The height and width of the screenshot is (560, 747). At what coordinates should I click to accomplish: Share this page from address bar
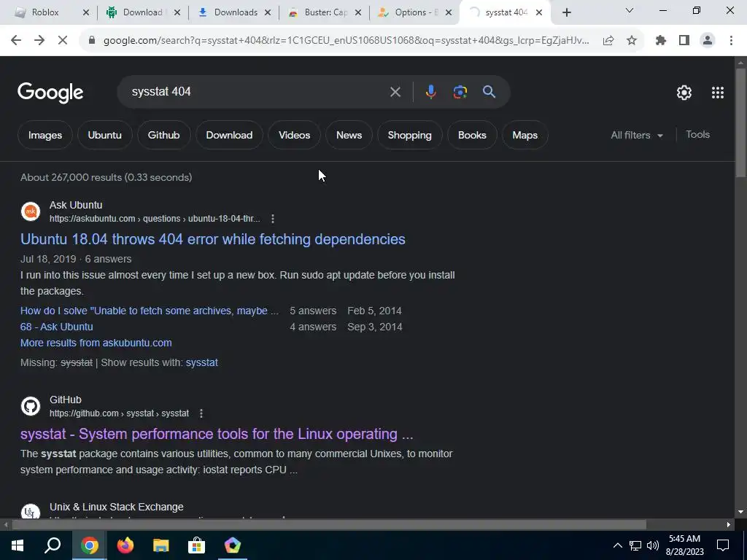(608, 41)
